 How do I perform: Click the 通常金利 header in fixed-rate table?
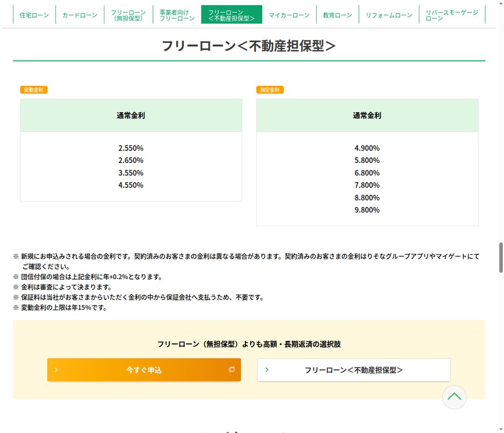coord(367,116)
